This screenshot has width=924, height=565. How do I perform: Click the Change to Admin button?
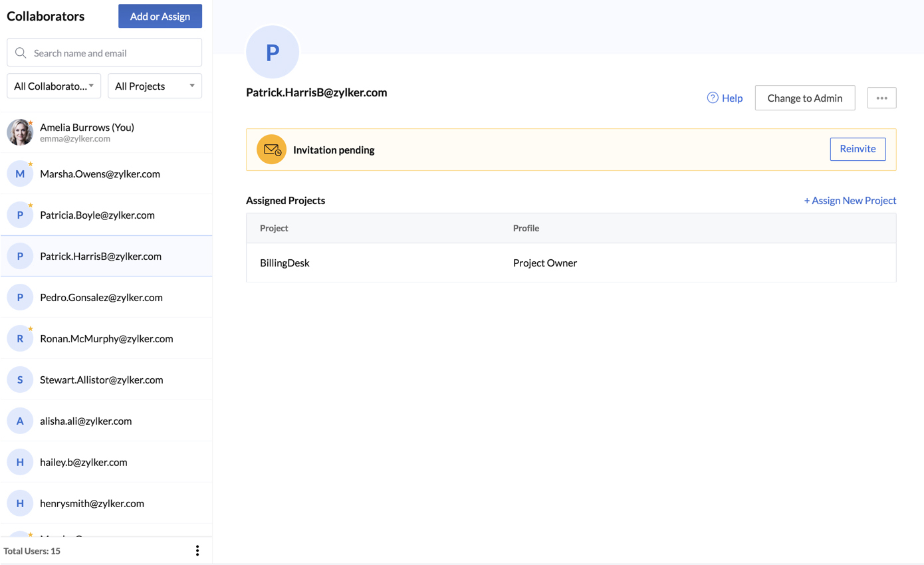pyautogui.click(x=804, y=98)
